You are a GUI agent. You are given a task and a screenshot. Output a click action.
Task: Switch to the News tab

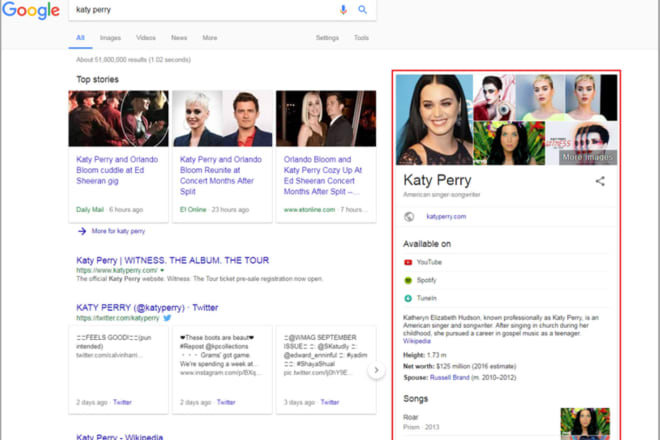[179, 38]
